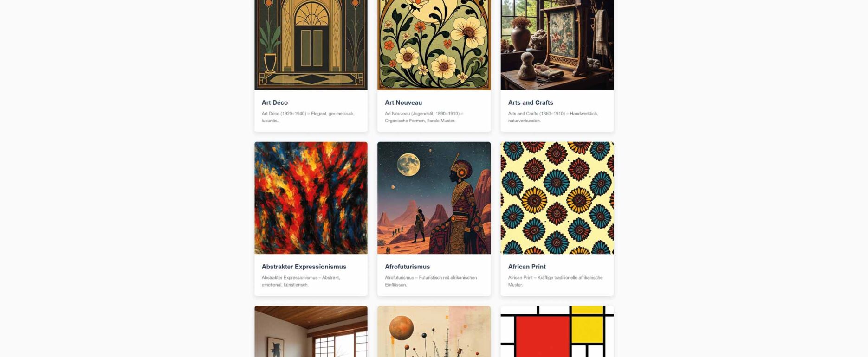This screenshot has width=868, height=357.
Task: Choose the Abstrakter Expressionismus painting thumbnail
Action: tap(311, 198)
